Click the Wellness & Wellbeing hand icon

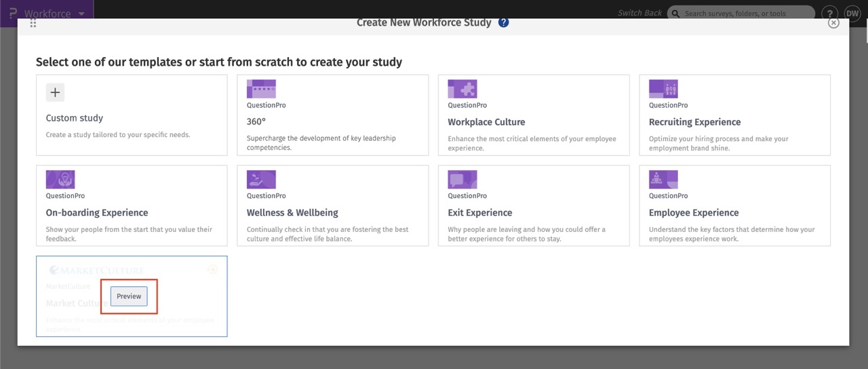click(x=261, y=180)
